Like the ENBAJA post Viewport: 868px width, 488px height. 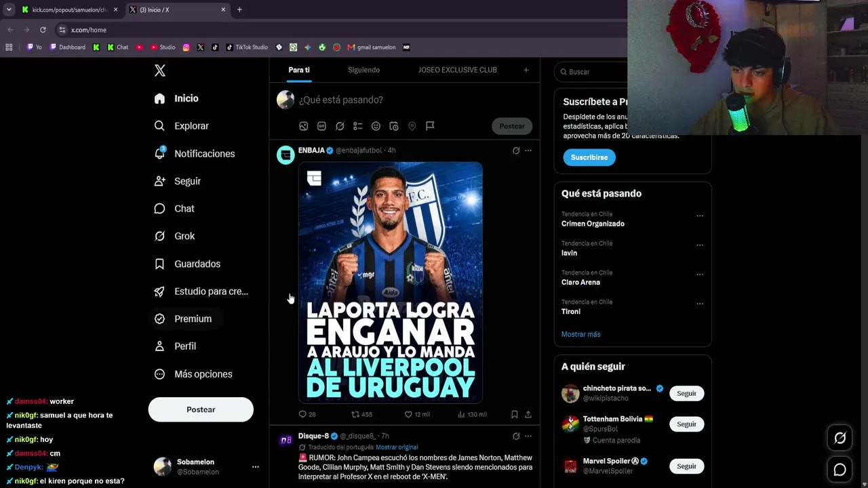pyautogui.click(x=417, y=414)
